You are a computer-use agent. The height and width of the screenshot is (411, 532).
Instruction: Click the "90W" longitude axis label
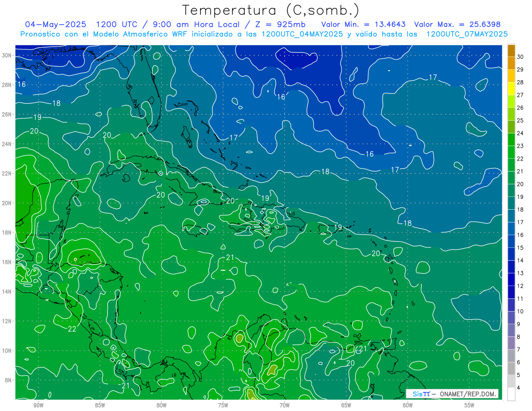(x=39, y=405)
